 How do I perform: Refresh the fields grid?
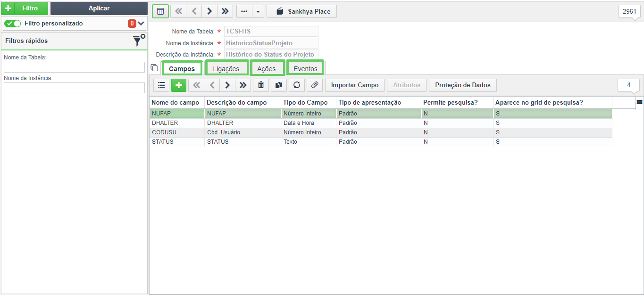tap(297, 85)
